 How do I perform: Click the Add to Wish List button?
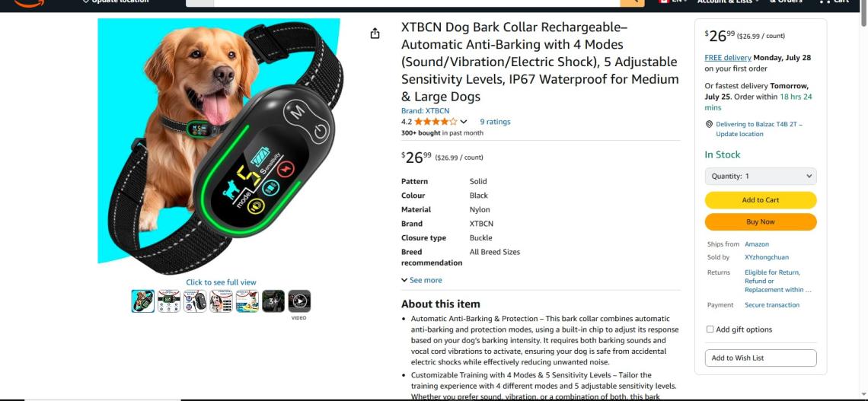[x=760, y=358]
